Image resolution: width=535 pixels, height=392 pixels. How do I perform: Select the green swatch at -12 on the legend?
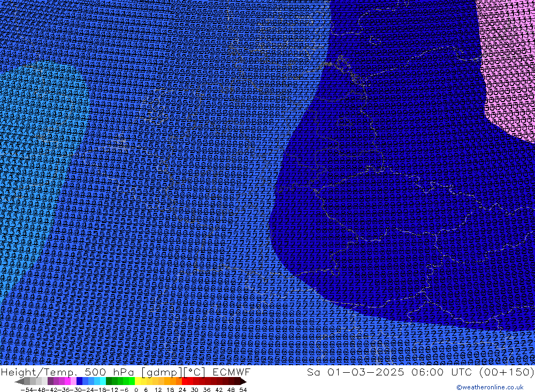[109, 381]
